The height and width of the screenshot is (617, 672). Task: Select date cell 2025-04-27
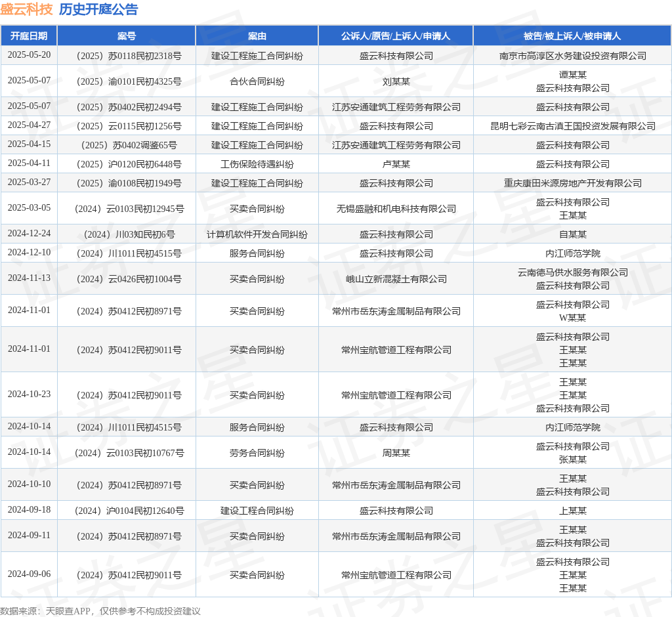(29, 125)
